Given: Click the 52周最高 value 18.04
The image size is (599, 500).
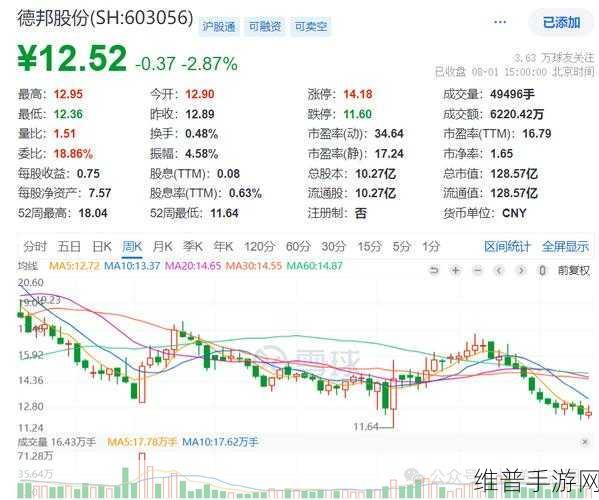Looking at the screenshot, I should [93, 213].
